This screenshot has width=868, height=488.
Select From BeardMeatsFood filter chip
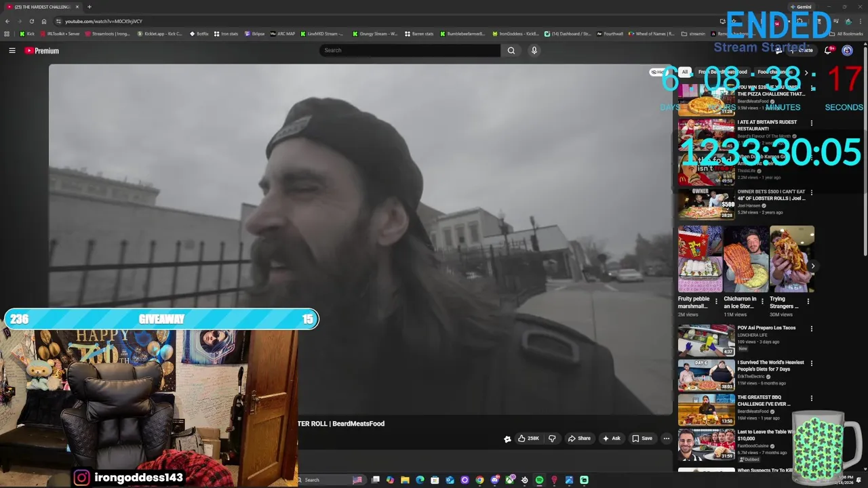pyautogui.click(x=722, y=72)
